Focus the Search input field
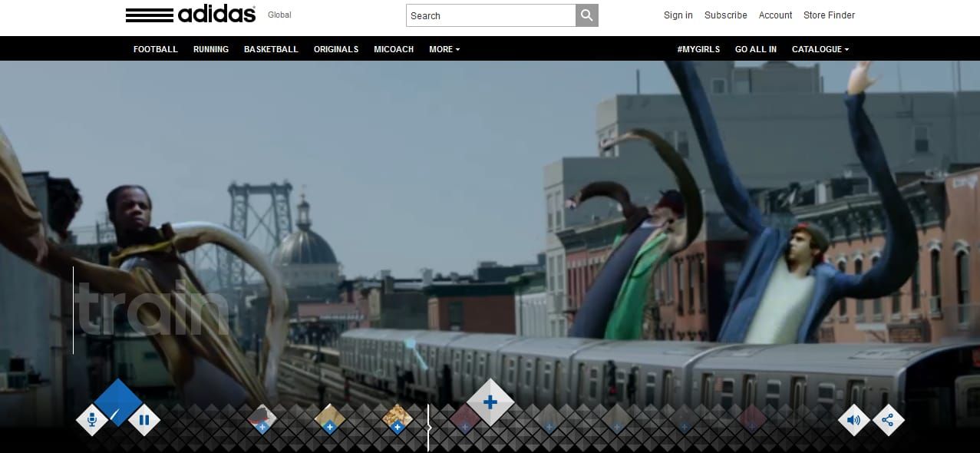 [x=491, y=15]
